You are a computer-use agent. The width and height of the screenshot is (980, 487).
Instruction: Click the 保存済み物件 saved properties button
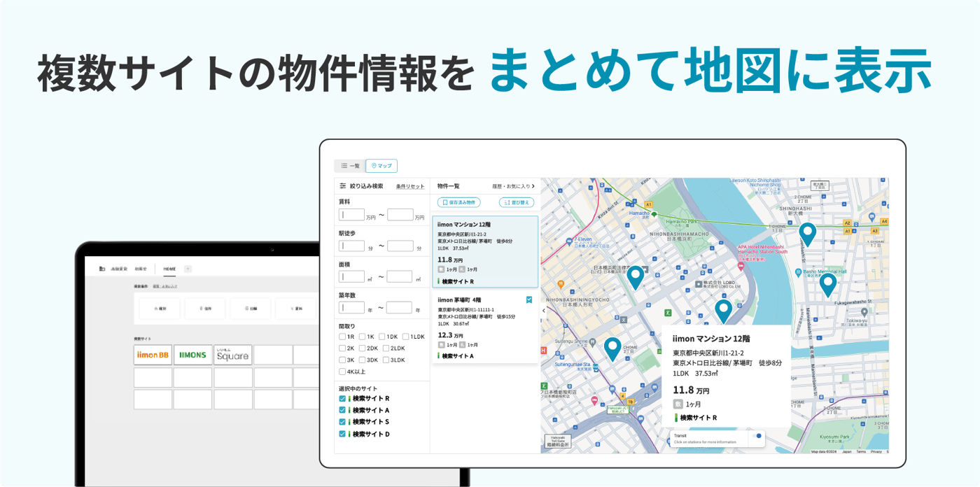tap(458, 202)
